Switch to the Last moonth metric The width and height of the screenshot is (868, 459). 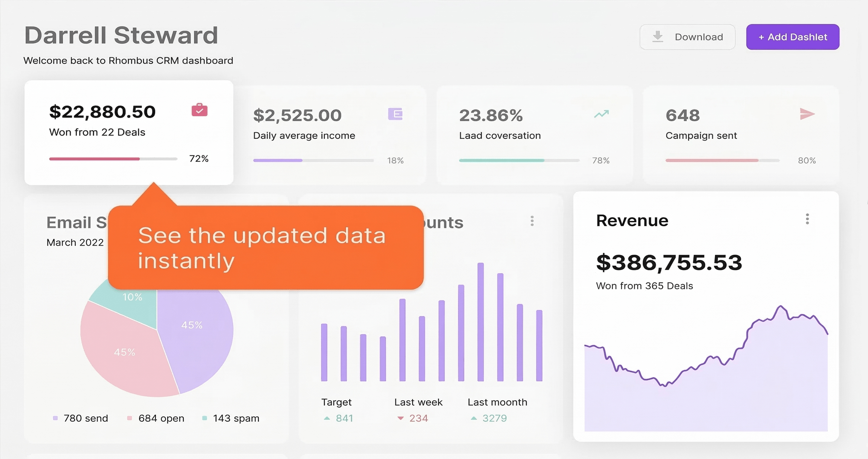pyautogui.click(x=497, y=402)
